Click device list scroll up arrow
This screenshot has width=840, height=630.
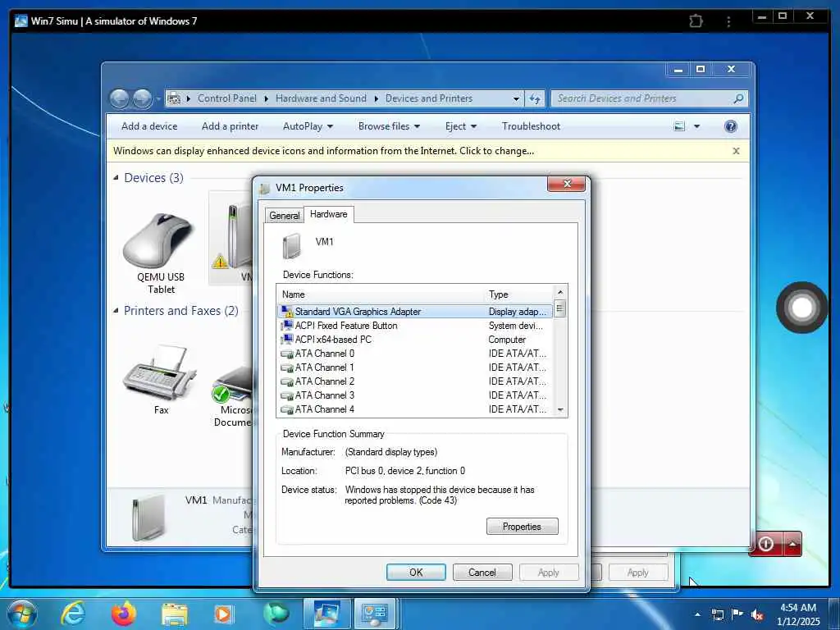(x=559, y=292)
